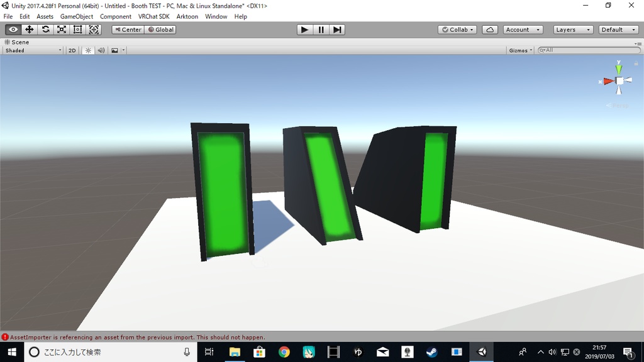
Task: Click the red X axis gizmo cone
Action: 608,81
